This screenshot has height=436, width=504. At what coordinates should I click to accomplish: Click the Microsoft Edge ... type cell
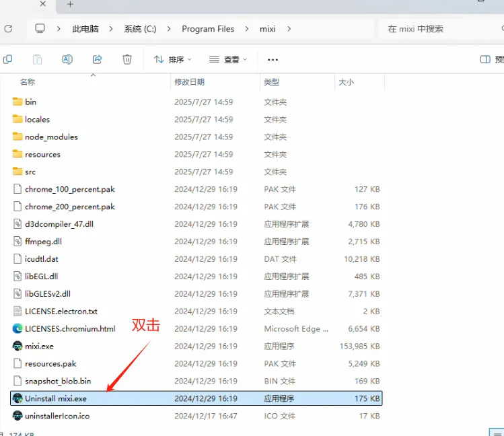click(296, 329)
